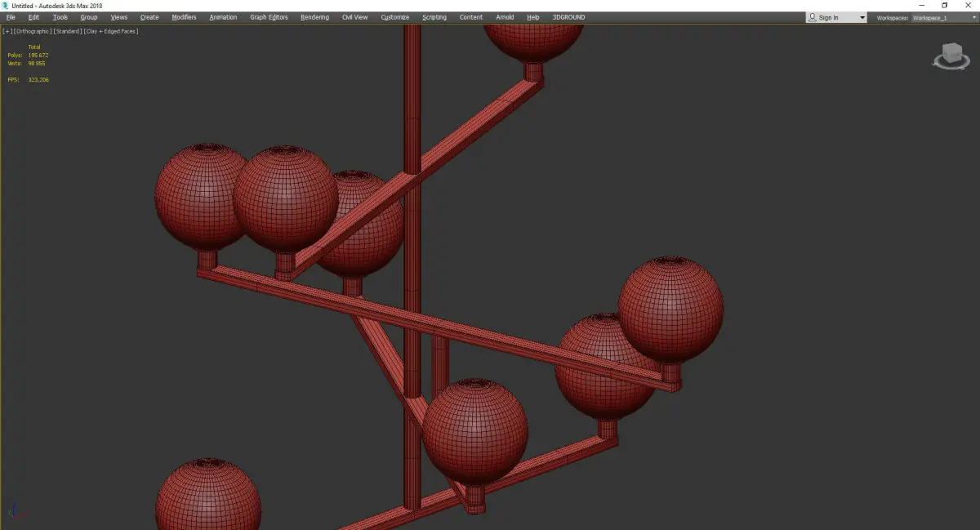The width and height of the screenshot is (980, 530).
Task: Open the Animation menu
Action: coord(223,17)
